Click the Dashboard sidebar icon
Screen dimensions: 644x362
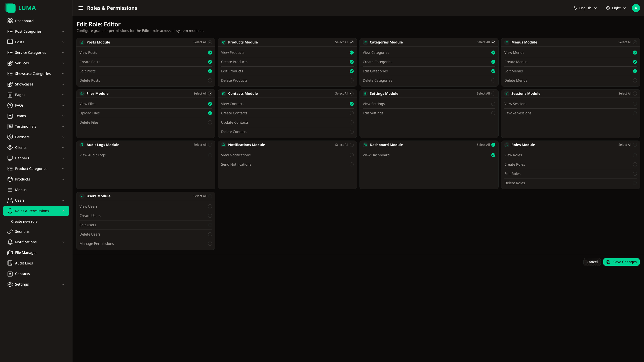click(10, 21)
